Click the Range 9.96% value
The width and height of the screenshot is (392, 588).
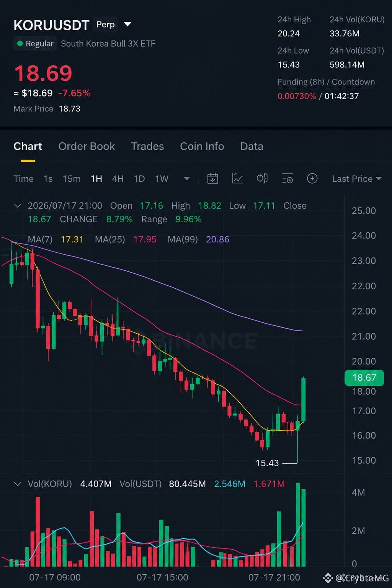tap(188, 219)
